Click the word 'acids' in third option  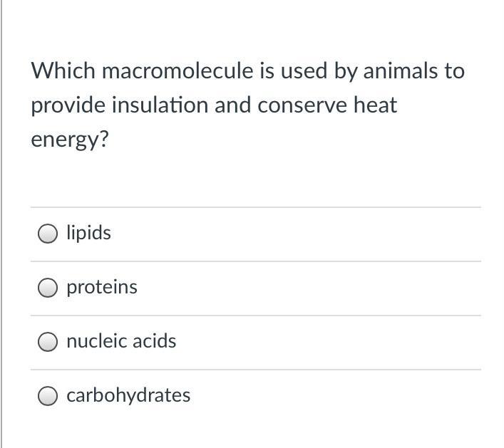(x=154, y=341)
